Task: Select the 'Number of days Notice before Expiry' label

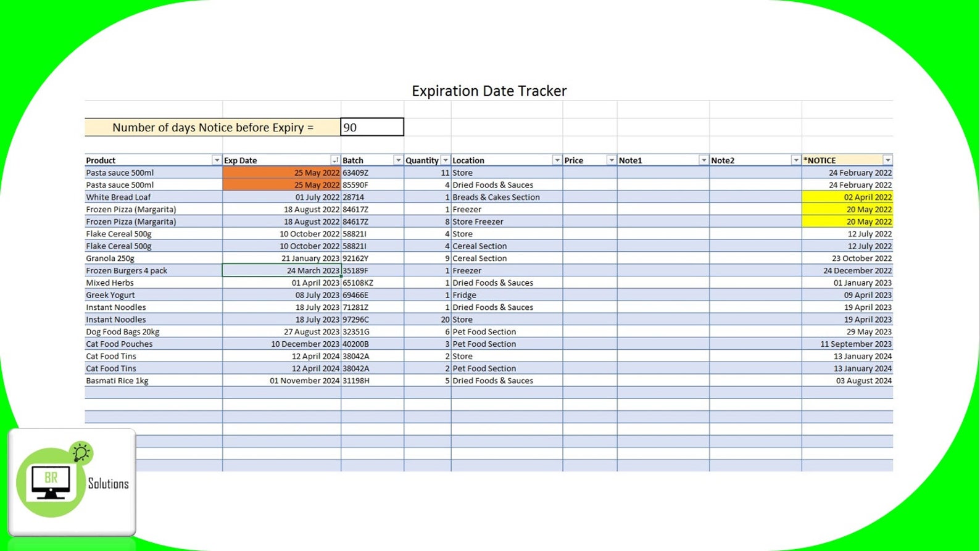Action: (212, 127)
